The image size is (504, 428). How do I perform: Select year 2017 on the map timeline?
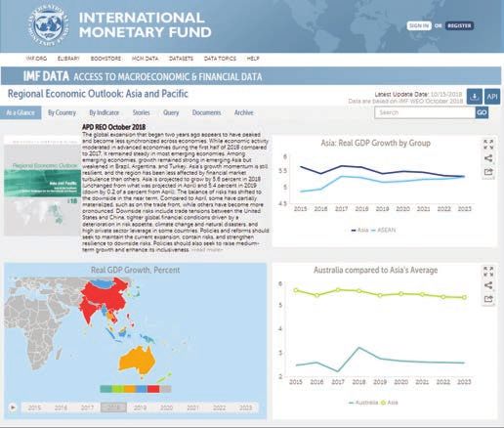click(x=87, y=407)
